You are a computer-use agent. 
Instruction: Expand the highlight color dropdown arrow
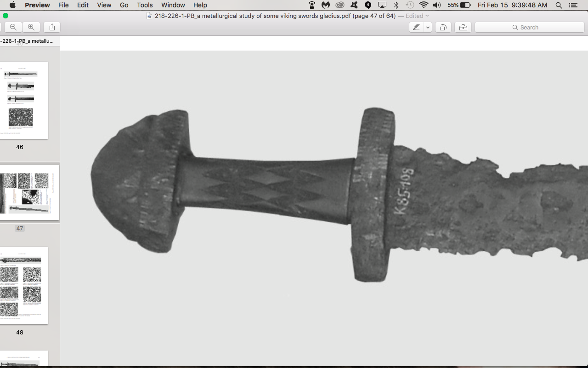428,27
